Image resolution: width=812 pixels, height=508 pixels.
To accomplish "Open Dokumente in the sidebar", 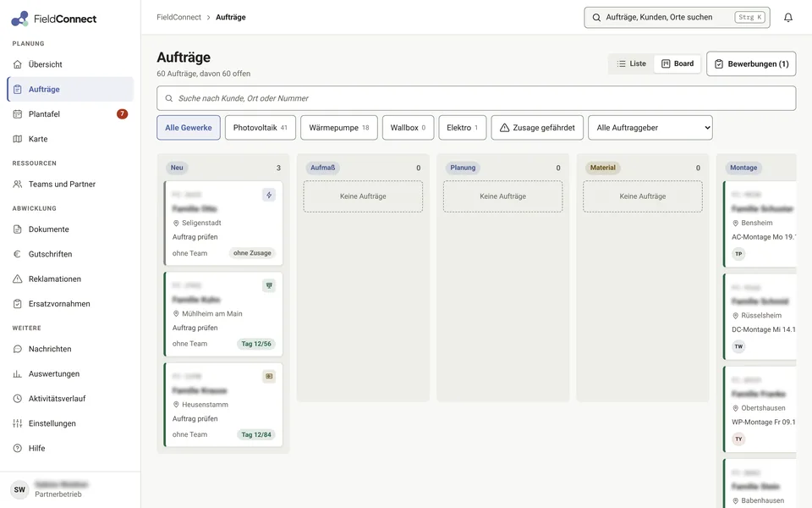I will 70,229.
